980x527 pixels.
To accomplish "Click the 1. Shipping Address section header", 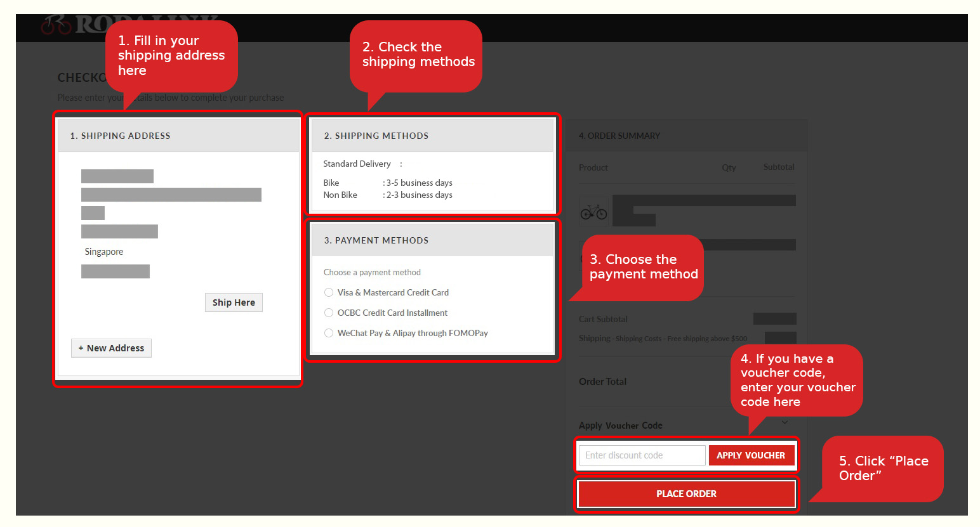I will pyautogui.click(x=178, y=136).
